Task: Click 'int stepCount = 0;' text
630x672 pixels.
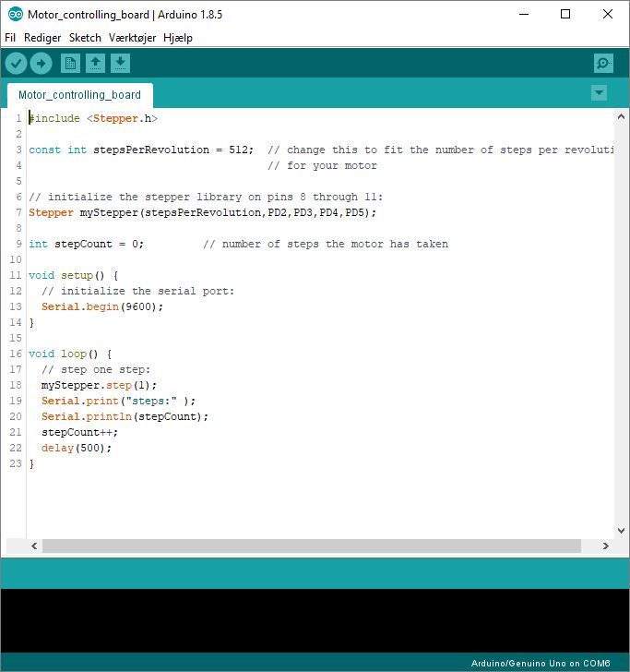Action: coord(86,244)
